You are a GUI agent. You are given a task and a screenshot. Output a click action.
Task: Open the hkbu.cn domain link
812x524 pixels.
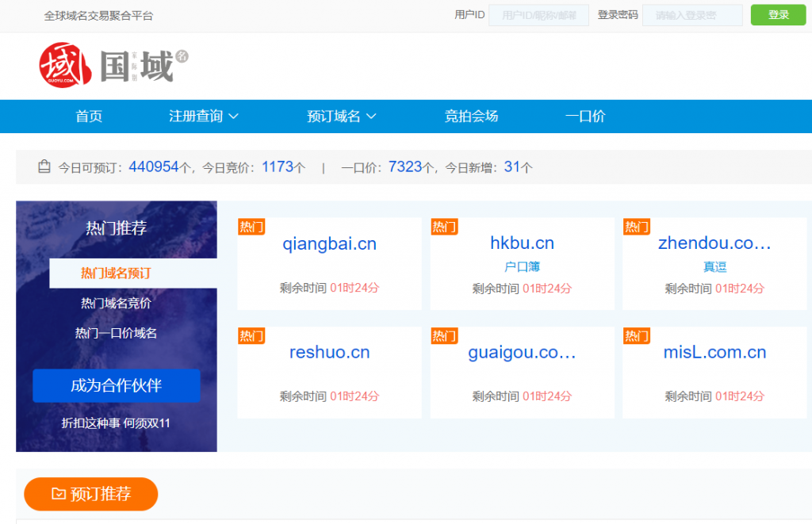(522, 243)
